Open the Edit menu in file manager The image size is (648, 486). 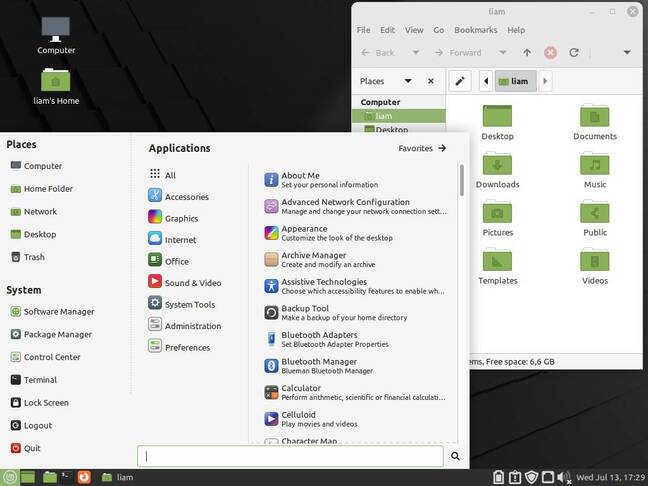coord(387,30)
